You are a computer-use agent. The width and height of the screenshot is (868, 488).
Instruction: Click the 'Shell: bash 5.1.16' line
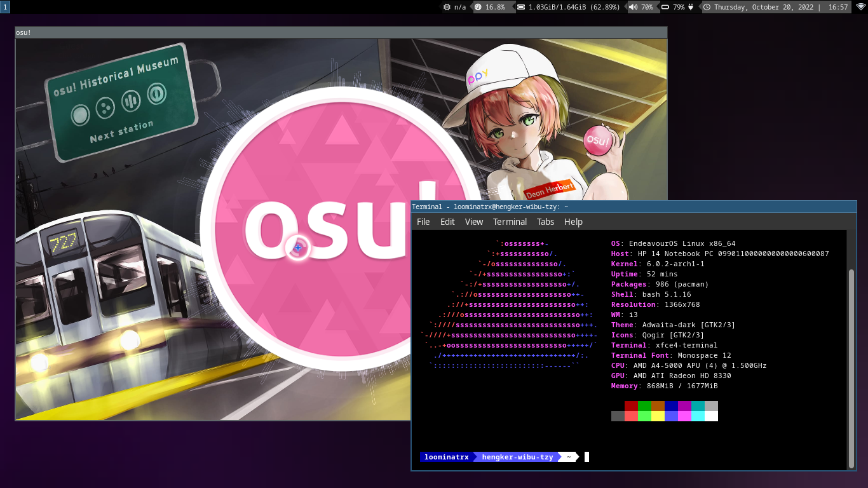tap(651, 294)
